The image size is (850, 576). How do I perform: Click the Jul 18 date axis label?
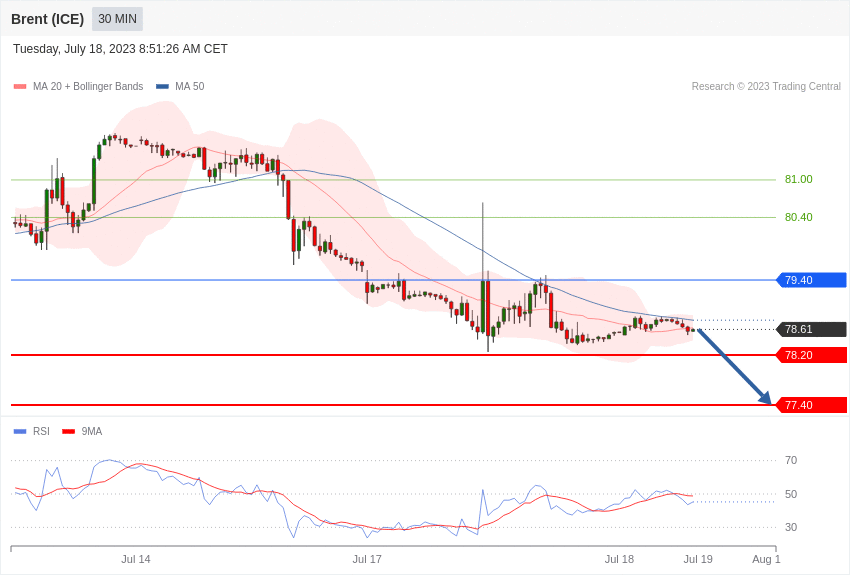click(619, 559)
